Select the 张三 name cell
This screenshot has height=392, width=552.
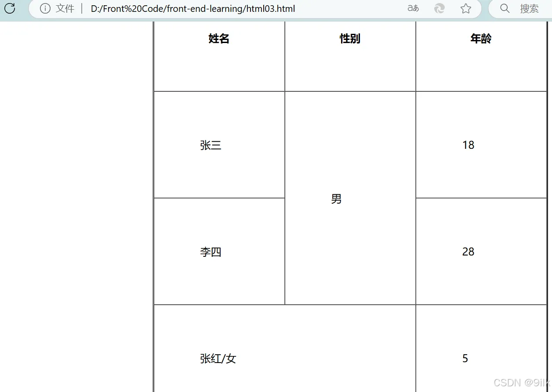pyautogui.click(x=219, y=145)
